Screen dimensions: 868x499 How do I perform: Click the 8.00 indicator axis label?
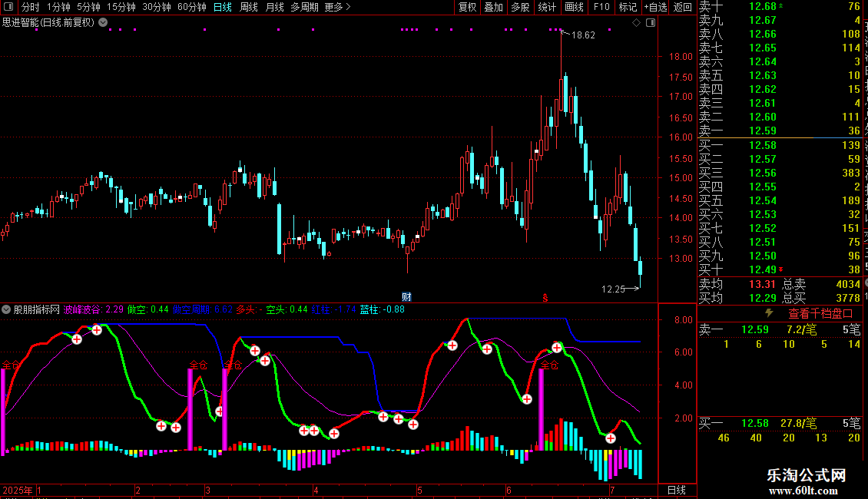click(684, 320)
